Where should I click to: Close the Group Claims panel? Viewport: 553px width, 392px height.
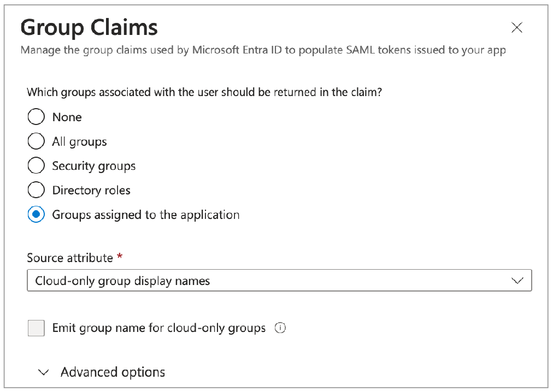coord(516,28)
